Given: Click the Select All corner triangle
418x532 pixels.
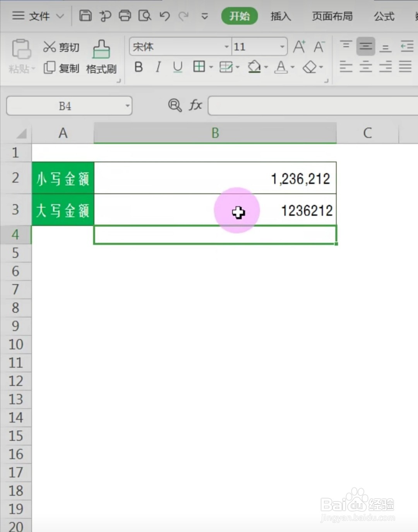Looking at the screenshot, I should click(21, 134).
